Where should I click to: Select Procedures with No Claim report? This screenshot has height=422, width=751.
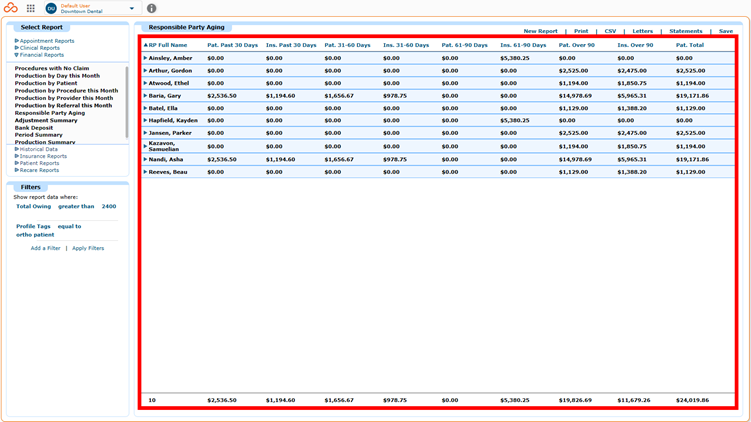(52, 68)
